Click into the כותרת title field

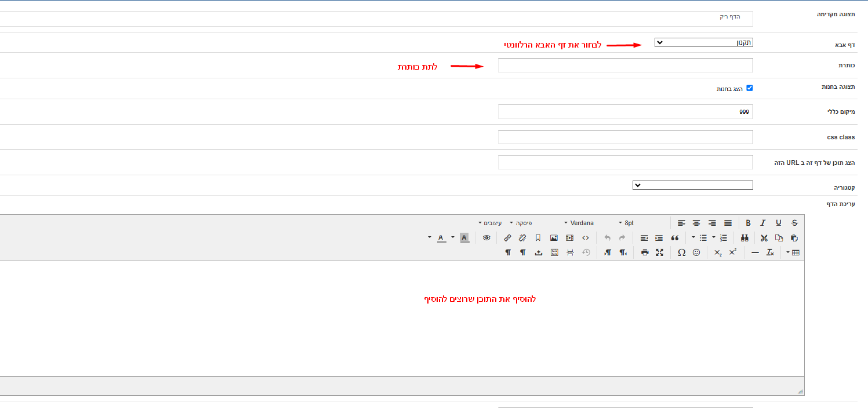coord(626,66)
